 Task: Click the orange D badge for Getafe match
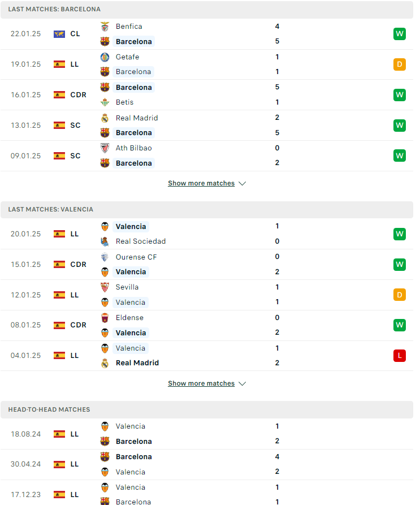coord(400,64)
